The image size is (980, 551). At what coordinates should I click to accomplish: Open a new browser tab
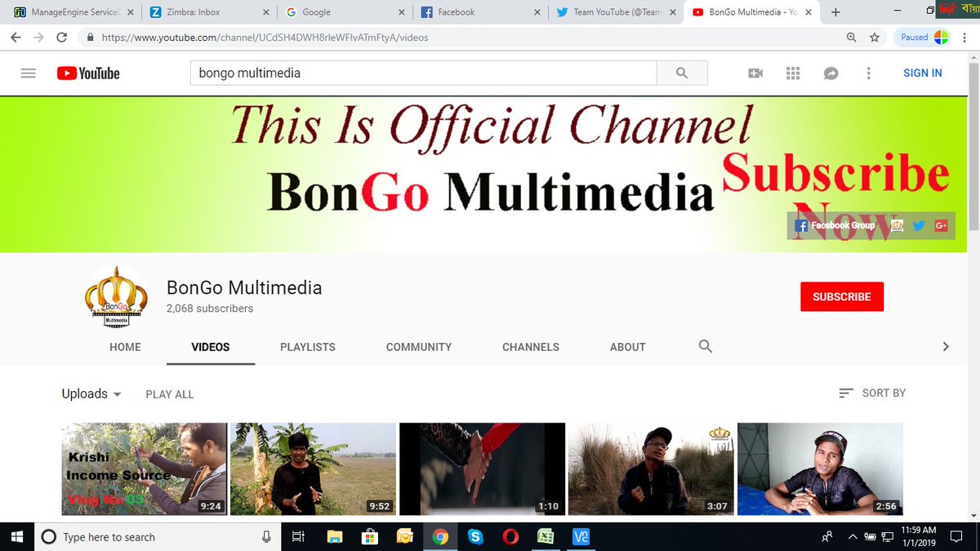[835, 12]
